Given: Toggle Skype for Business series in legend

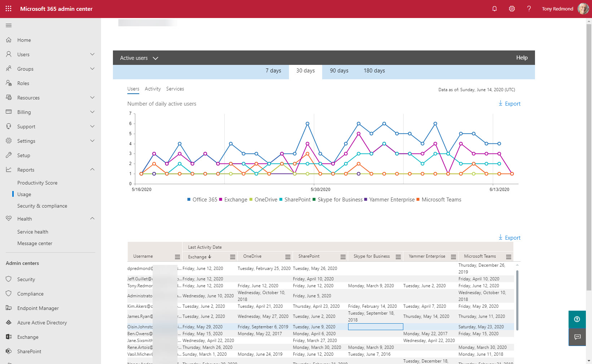Looking at the screenshot, I should (338, 200).
